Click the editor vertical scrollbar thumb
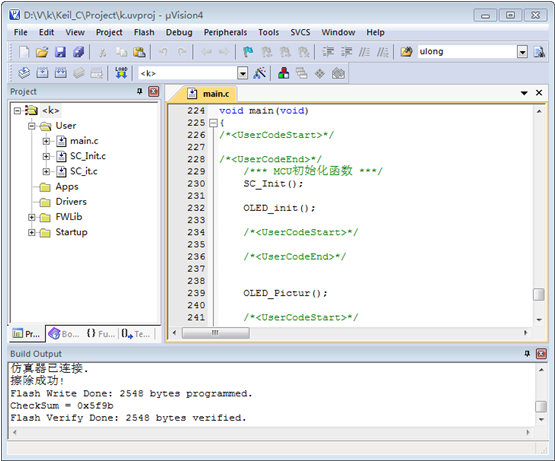Image resolution: width=555 pixels, height=461 pixels. pyautogui.click(x=539, y=294)
